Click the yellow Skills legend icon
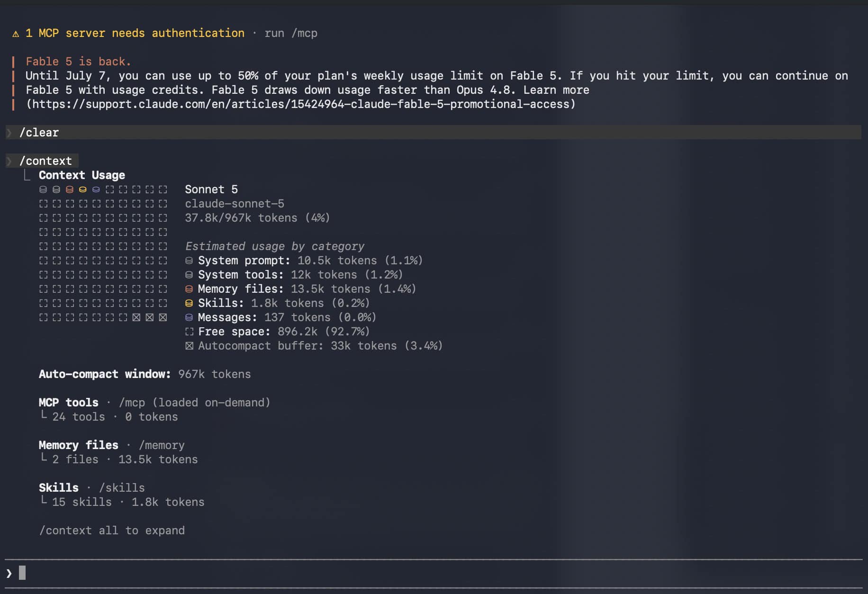This screenshot has width=868, height=594. pyautogui.click(x=189, y=303)
